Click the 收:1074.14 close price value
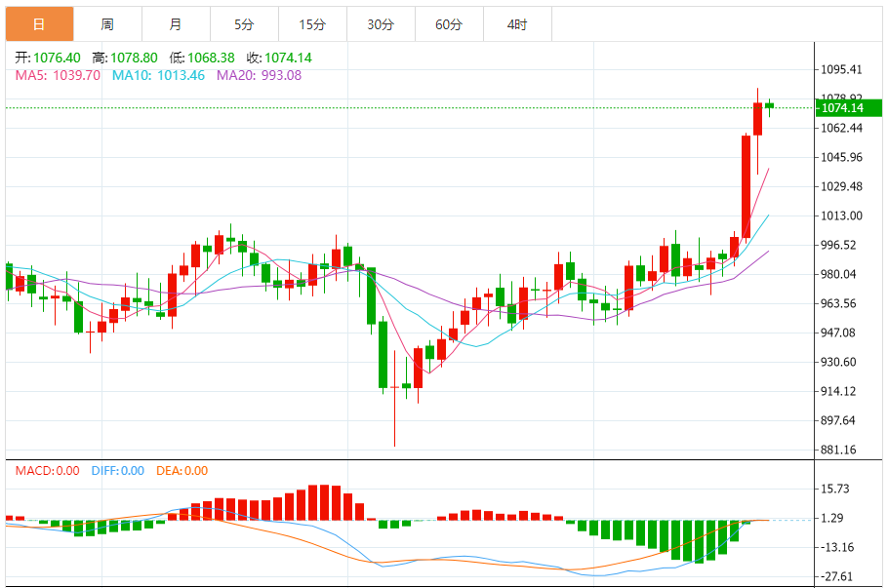888x588 pixels. pyautogui.click(x=279, y=58)
